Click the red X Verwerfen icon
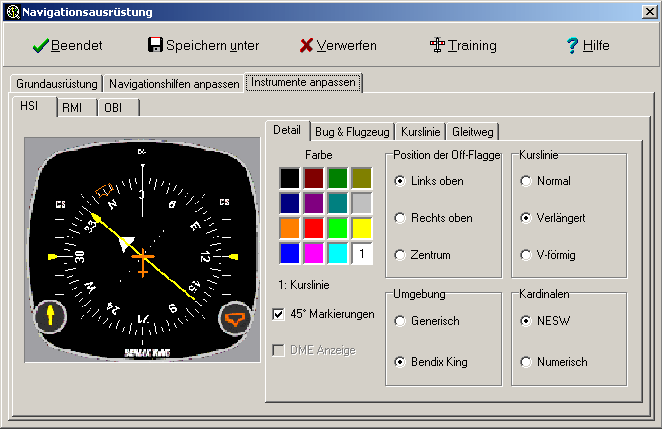Viewport: 662px width, 429px height. coord(306,45)
